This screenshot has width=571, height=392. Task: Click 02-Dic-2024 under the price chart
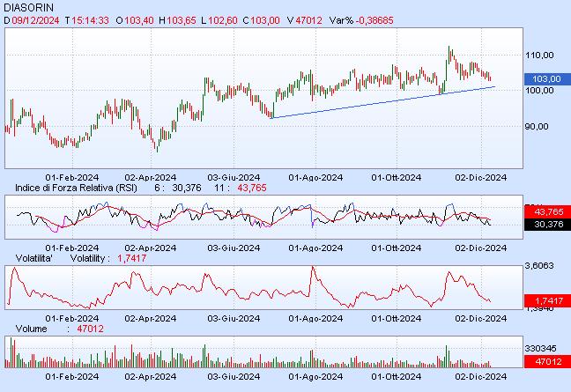(x=481, y=178)
